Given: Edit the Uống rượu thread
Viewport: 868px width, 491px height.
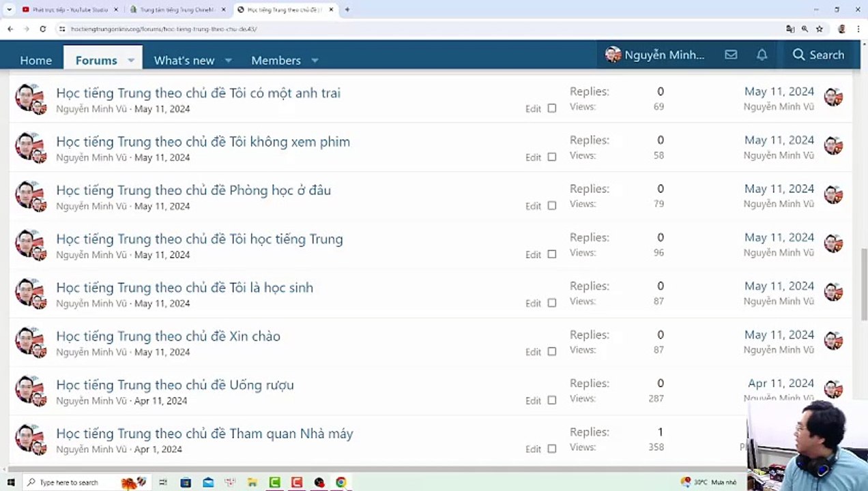Looking at the screenshot, I should point(533,401).
